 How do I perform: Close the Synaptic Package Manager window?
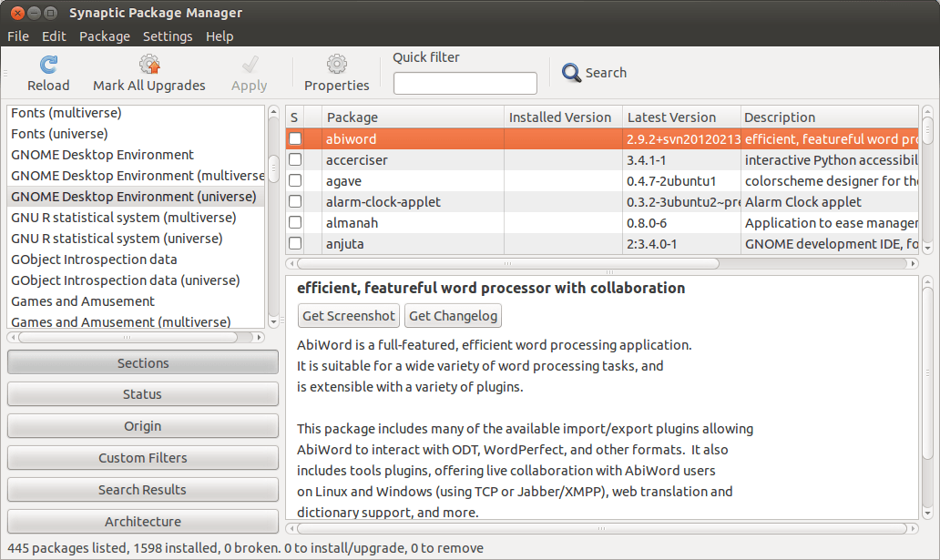[x=17, y=13]
